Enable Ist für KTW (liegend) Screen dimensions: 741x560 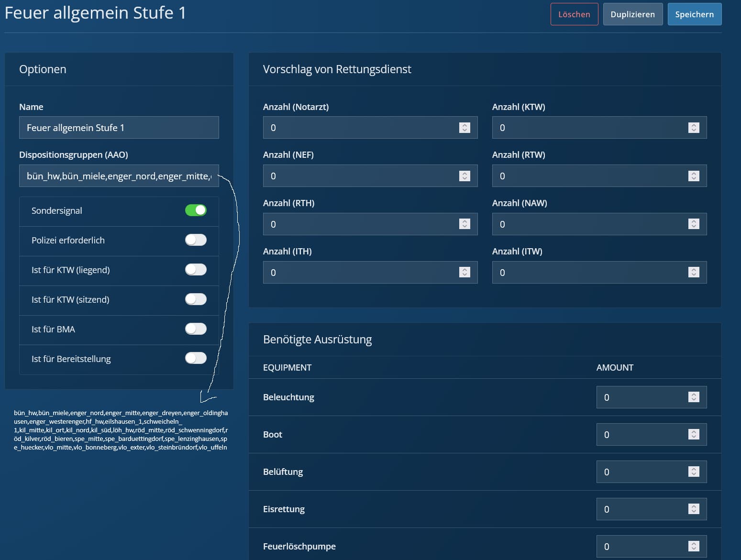(x=196, y=270)
